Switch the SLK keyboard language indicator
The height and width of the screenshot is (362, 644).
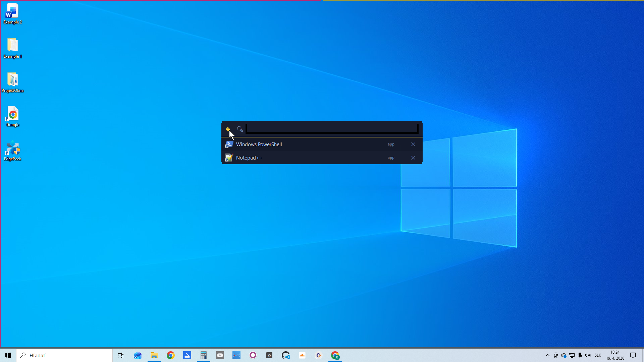point(598,355)
